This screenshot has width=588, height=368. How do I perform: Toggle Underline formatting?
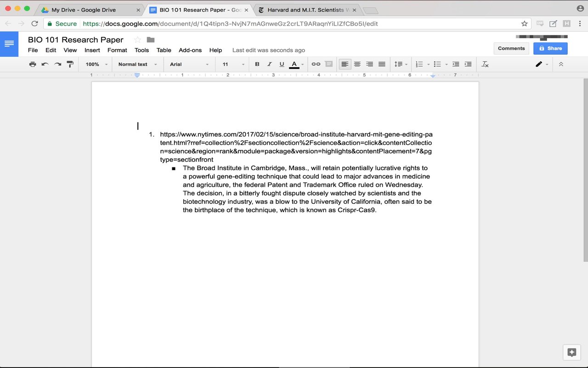282,64
